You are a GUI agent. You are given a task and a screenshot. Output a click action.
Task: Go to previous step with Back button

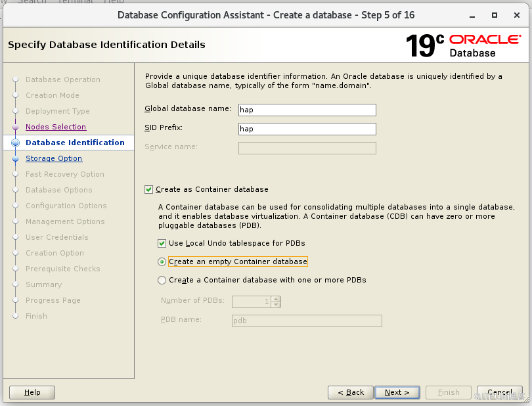tap(351, 392)
